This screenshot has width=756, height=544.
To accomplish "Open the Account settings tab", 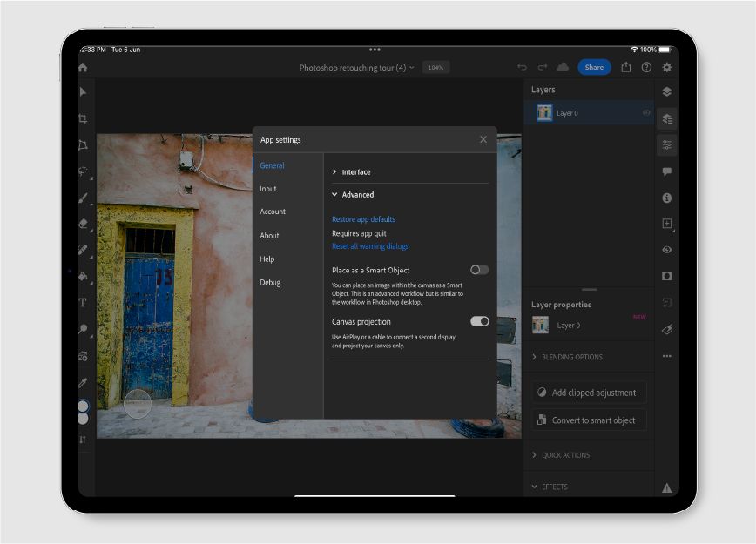I will point(273,212).
